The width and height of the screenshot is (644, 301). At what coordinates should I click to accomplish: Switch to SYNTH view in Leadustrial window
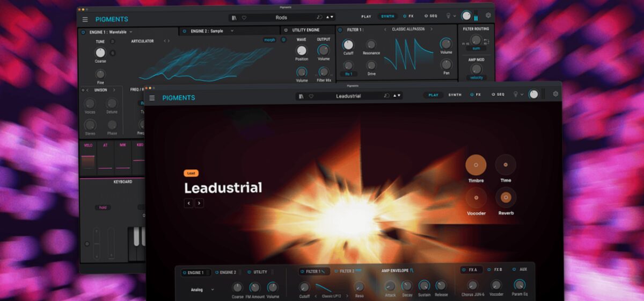point(455,95)
